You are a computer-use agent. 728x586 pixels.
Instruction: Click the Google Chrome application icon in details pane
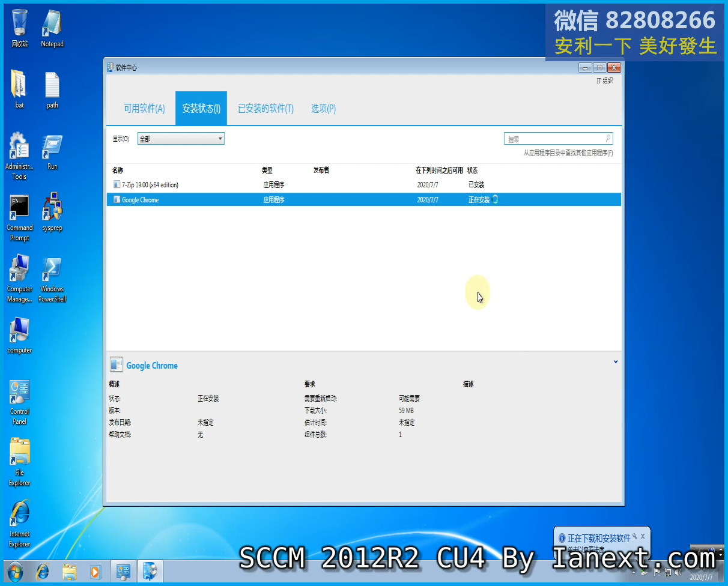coord(116,364)
